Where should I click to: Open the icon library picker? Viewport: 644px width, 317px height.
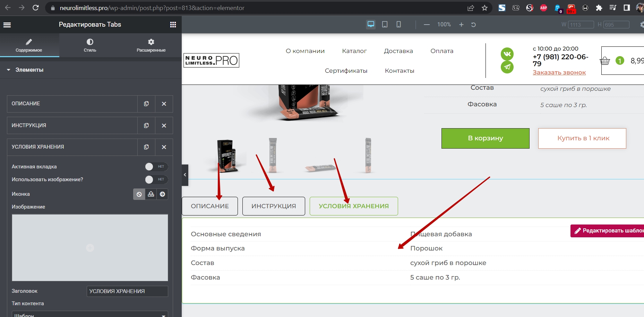point(162,194)
